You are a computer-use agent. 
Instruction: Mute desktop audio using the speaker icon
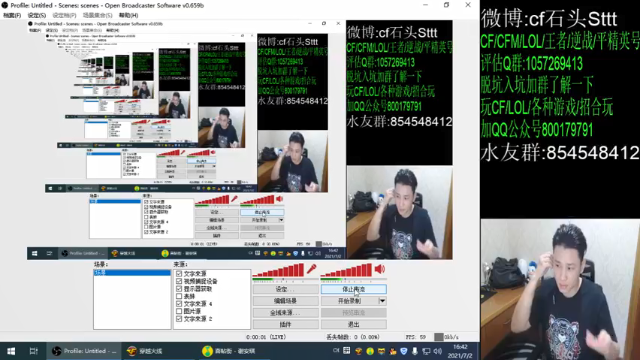[x=380, y=269]
